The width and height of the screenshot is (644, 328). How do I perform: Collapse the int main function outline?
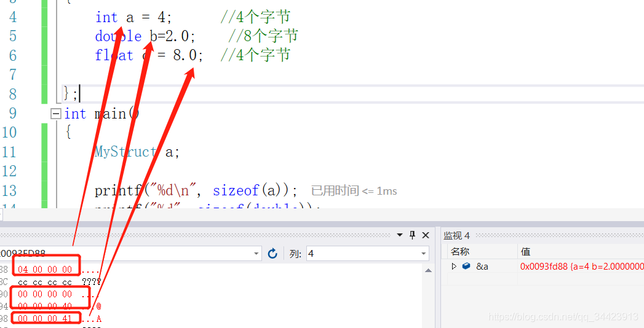tap(56, 114)
